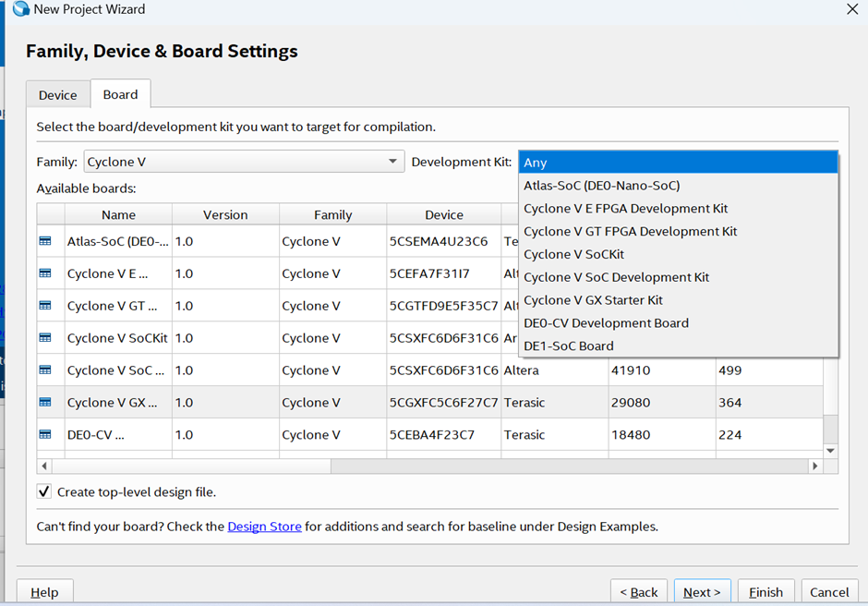Image resolution: width=868 pixels, height=606 pixels.
Task: Click the board icon beside DE0-CV row
Action: 45,434
